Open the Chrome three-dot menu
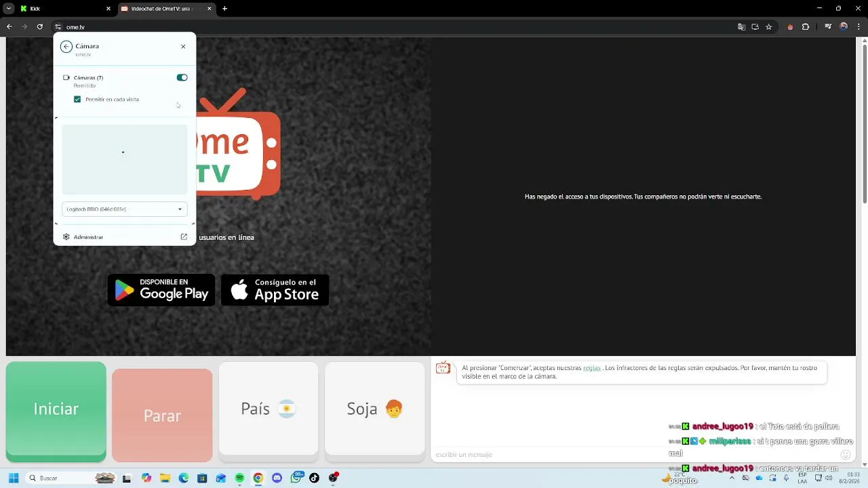Screen dimensions: 868x488 click(859, 27)
